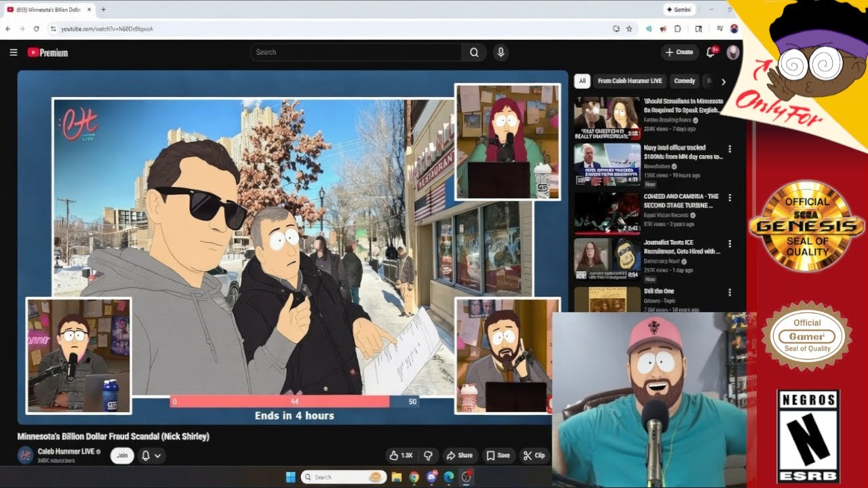The height and width of the screenshot is (488, 868).
Task: Open the Navy intel officer video thumbnail
Action: tap(607, 164)
